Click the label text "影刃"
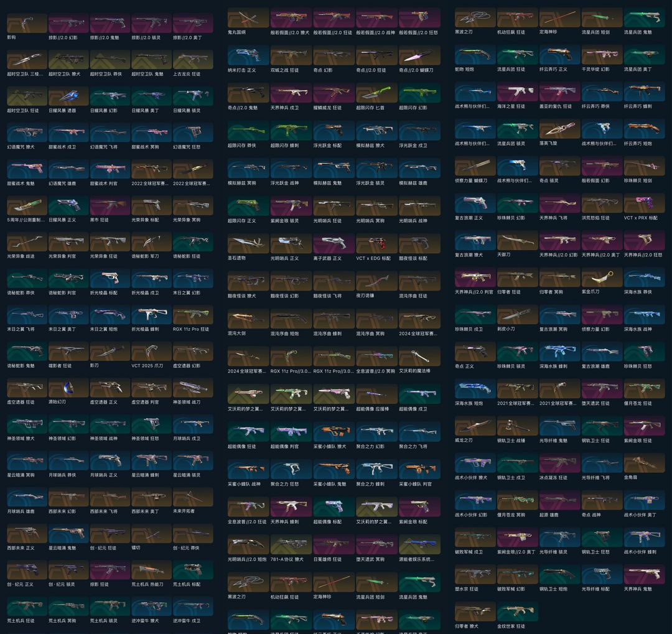The image size is (672, 634). (x=95, y=366)
